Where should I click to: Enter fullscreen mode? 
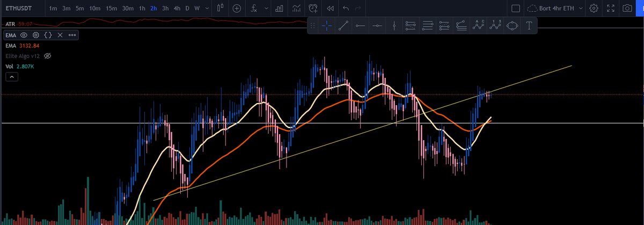(x=610, y=8)
